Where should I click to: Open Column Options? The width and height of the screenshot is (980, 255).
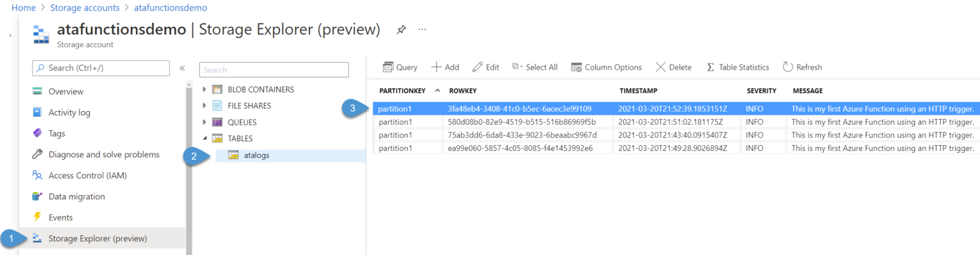[606, 67]
